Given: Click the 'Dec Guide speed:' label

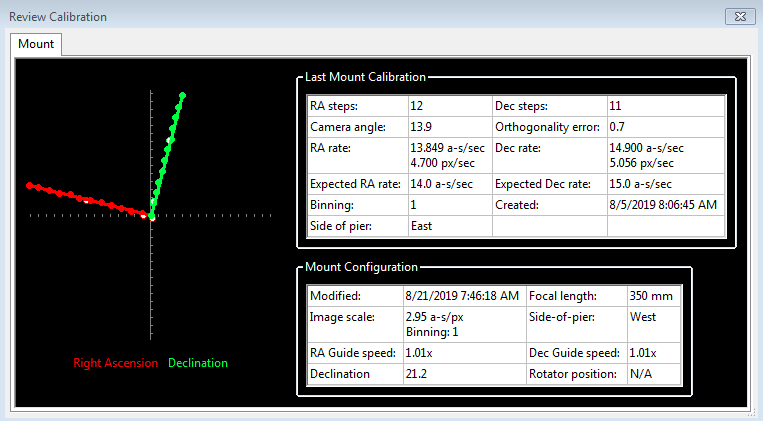Looking at the screenshot, I should [x=575, y=353].
